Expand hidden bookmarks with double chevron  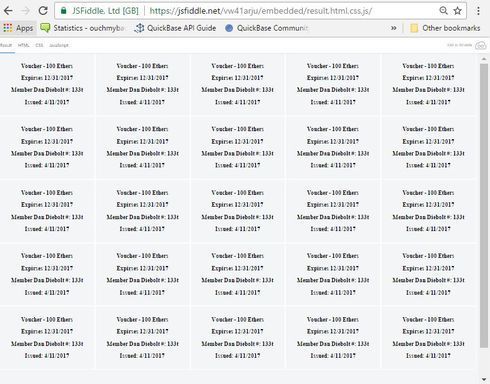click(x=394, y=28)
